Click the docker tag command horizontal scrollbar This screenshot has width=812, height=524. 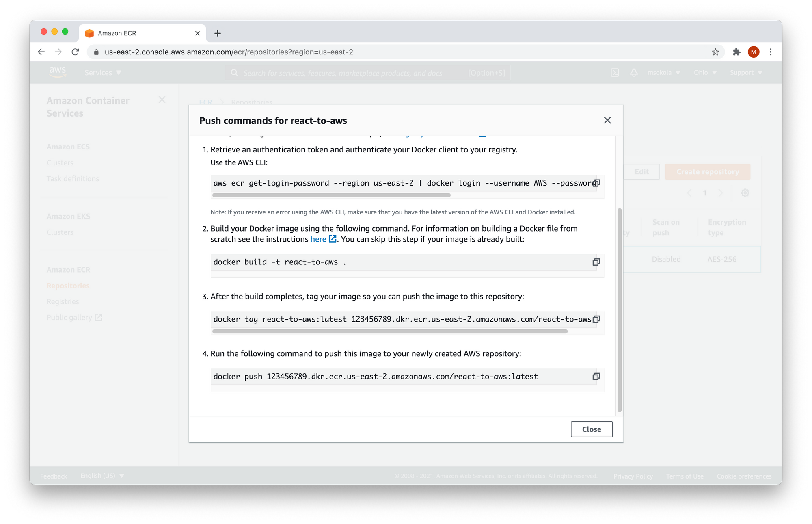click(390, 331)
